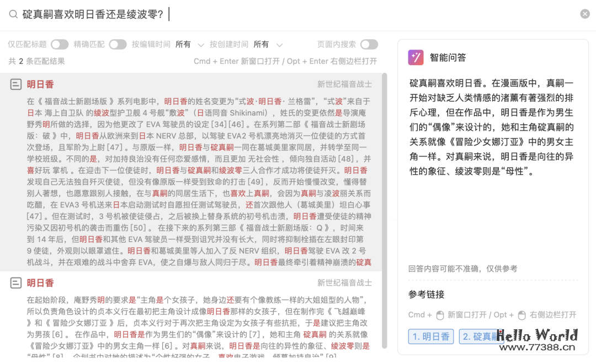Toggle 仅匹配标题 switch
Viewport: 596px width, 364px height.
(60, 45)
